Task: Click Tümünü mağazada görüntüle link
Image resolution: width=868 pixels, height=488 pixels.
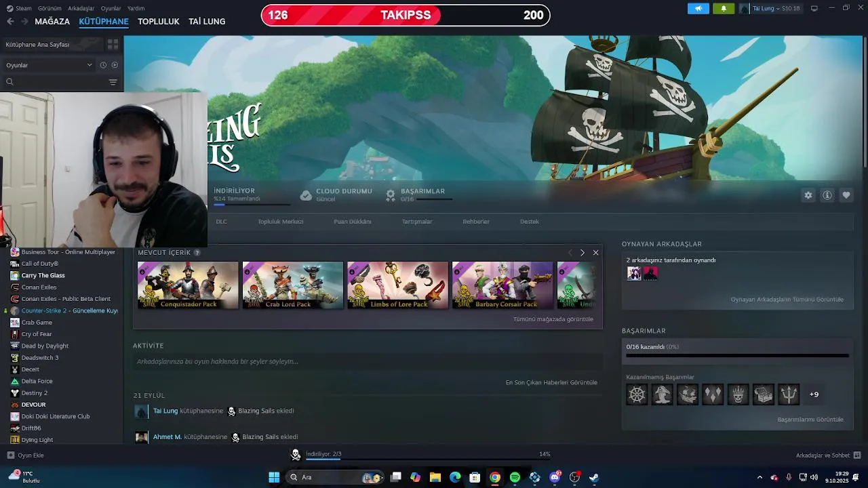Action: coord(553,319)
